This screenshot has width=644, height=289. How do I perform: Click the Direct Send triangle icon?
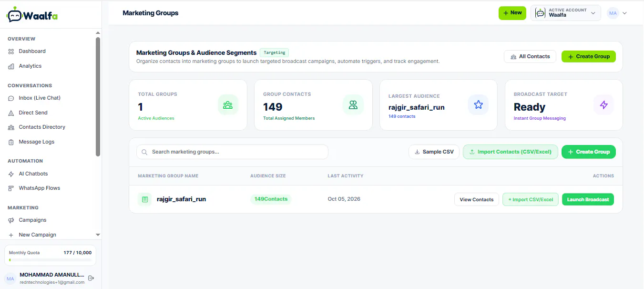pos(11,113)
